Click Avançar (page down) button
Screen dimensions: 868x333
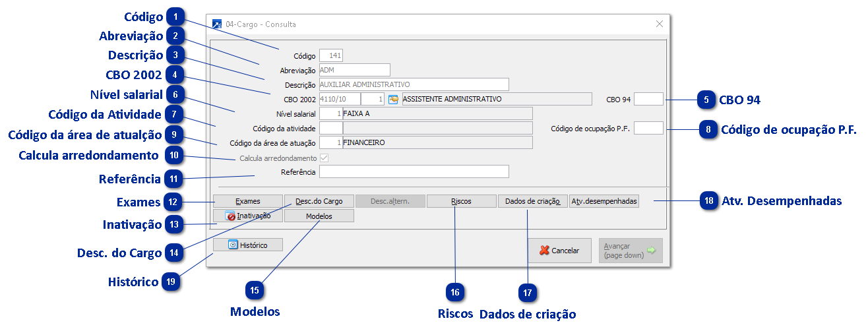click(x=631, y=251)
